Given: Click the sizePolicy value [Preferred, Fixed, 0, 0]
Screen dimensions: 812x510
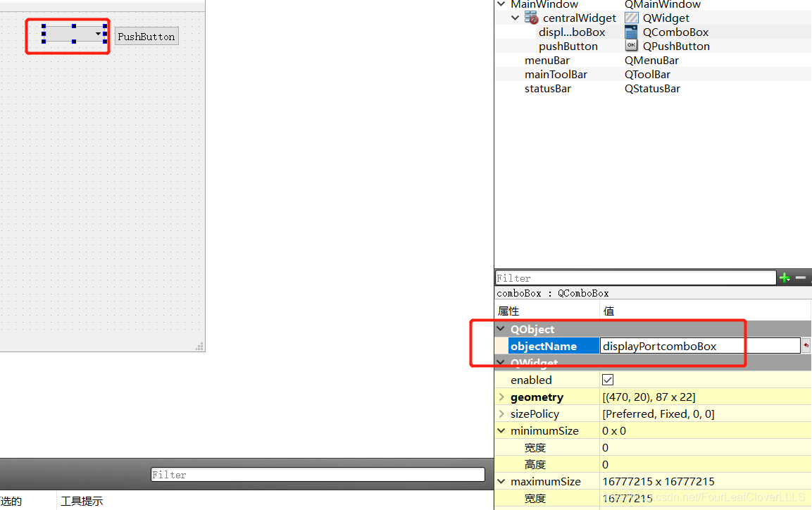Looking at the screenshot, I should tap(658, 413).
